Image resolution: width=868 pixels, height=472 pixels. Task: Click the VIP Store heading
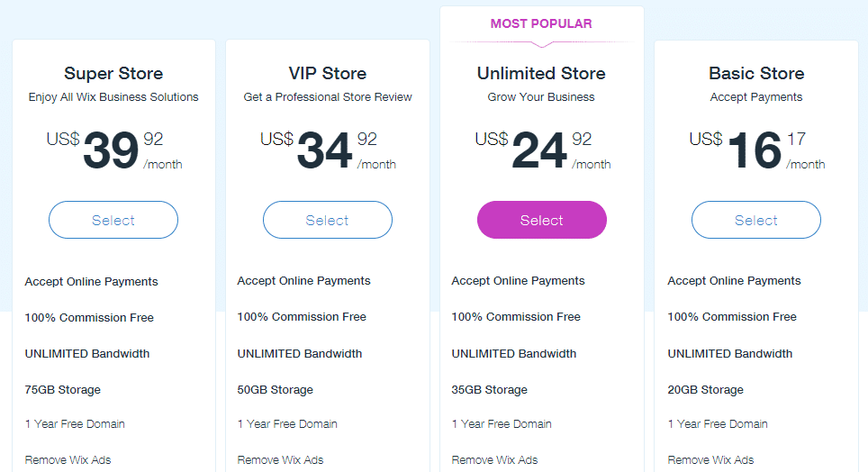pyautogui.click(x=328, y=73)
